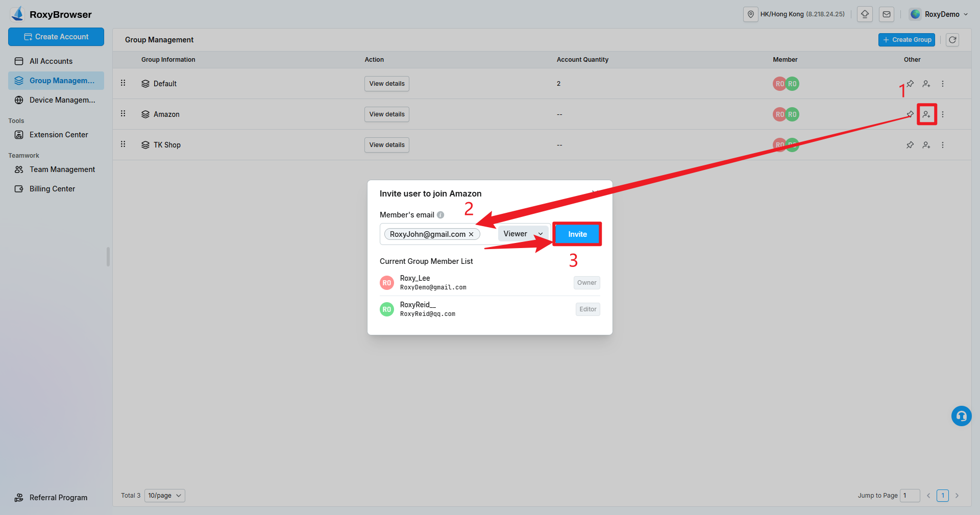Image resolution: width=980 pixels, height=515 pixels.
Task: Go to previous page arrow
Action: tap(928, 496)
